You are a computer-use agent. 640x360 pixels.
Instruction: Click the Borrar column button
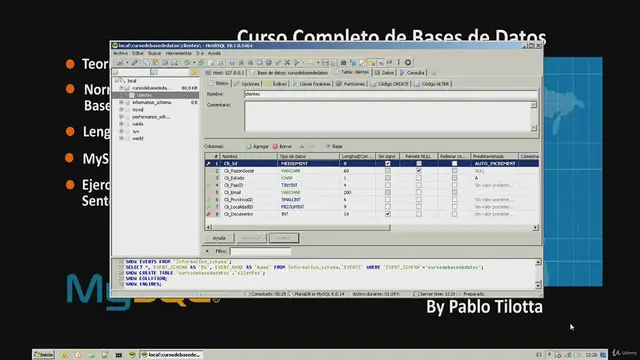pos(282,146)
